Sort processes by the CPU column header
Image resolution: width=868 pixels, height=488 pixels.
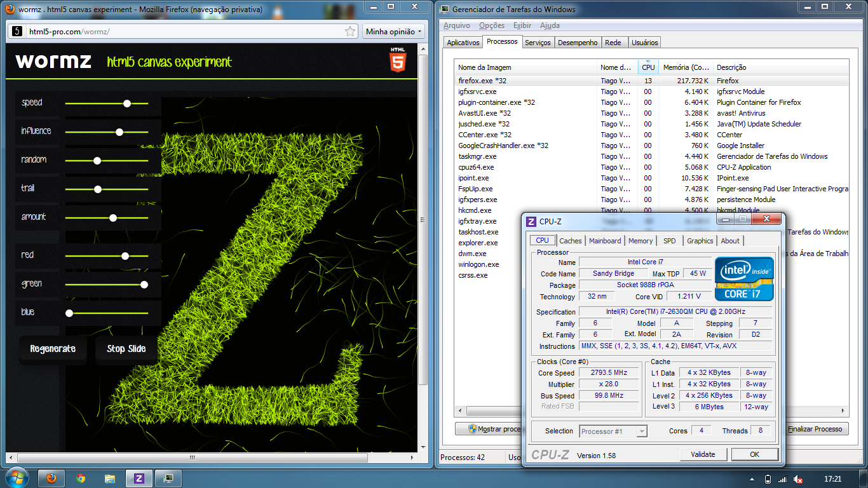(x=648, y=67)
